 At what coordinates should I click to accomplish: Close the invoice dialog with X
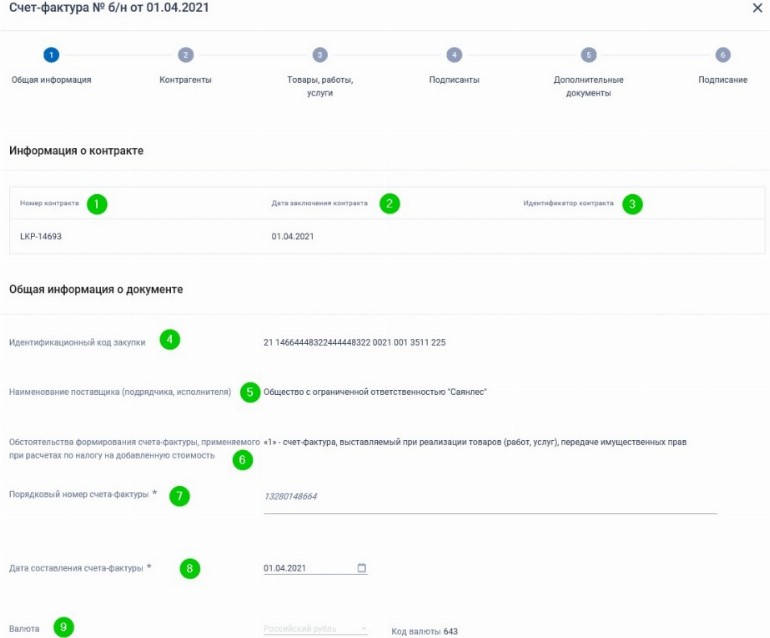click(756, 8)
